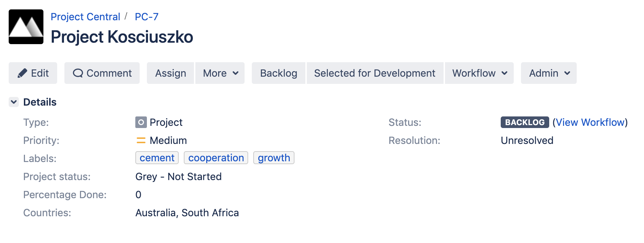
Task: Click the Medium priority icon
Action: tap(141, 140)
